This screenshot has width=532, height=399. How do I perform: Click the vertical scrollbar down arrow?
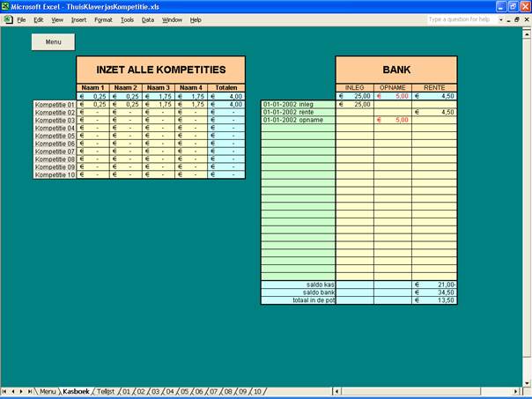(527, 384)
